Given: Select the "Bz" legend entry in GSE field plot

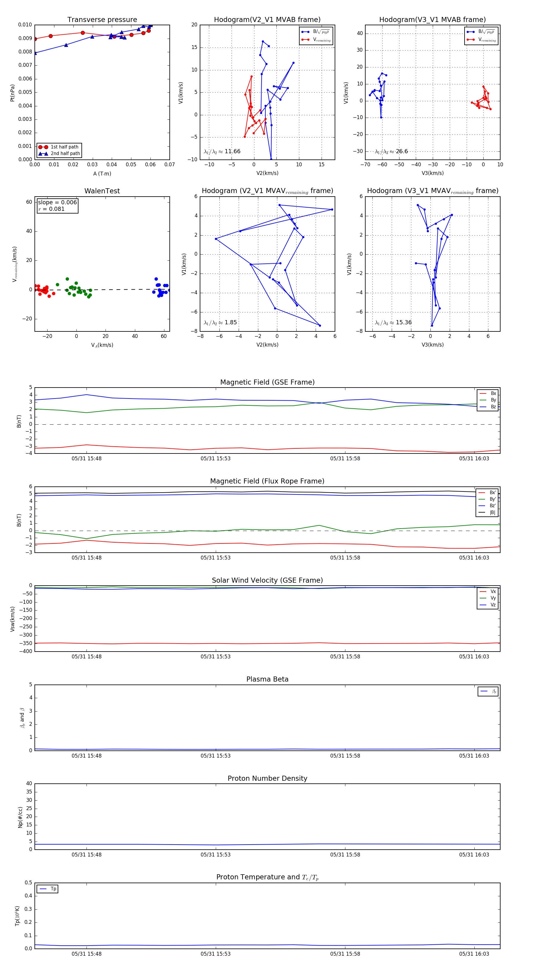Looking at the screenshot, I should (488, 407).
